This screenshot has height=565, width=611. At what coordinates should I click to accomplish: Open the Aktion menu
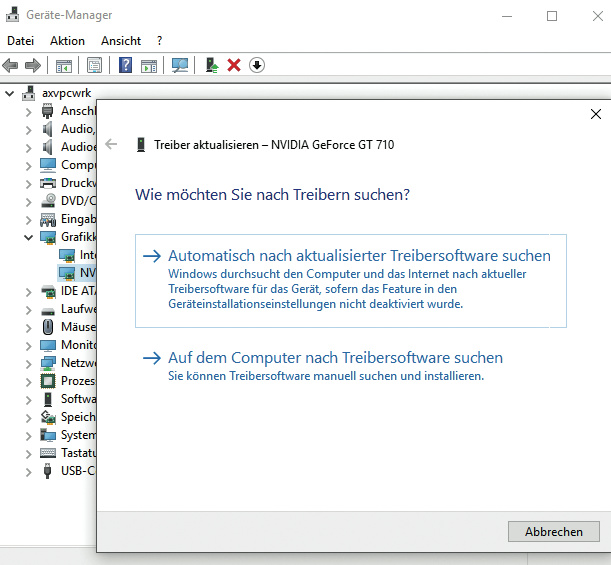[67, 41]
